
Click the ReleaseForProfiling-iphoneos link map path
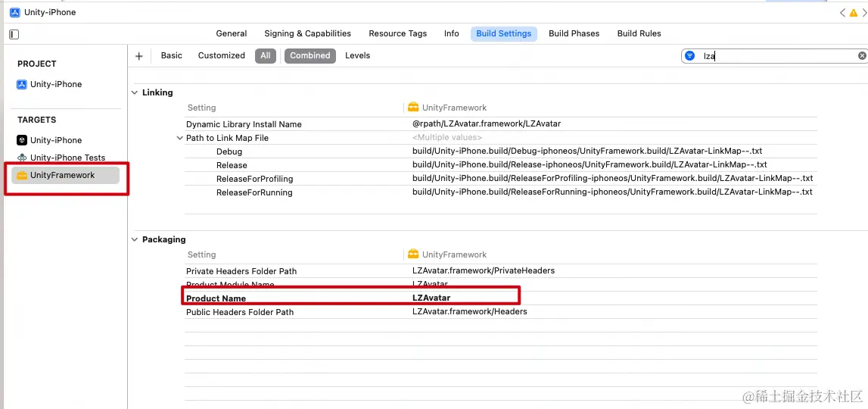(612, 179)
